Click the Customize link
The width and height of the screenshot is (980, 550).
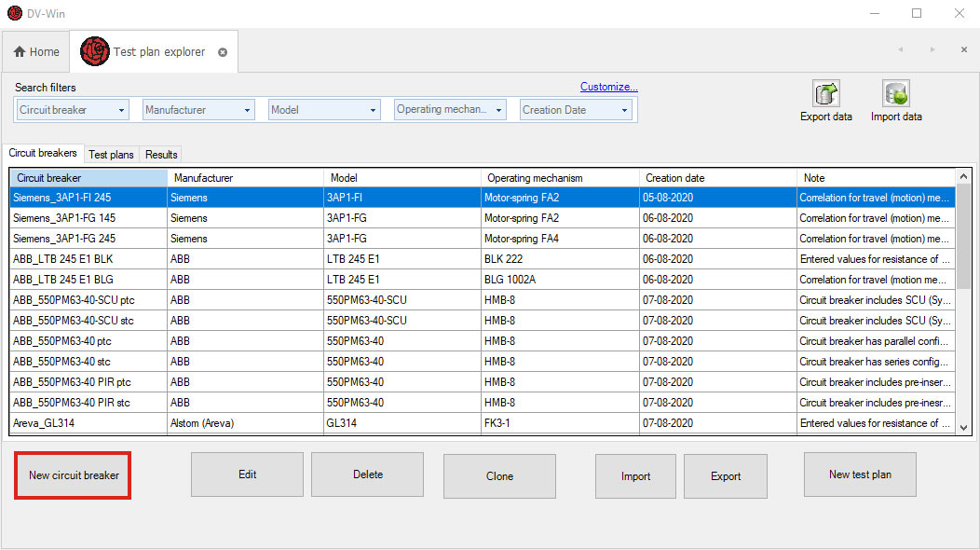tap(608, 87)
